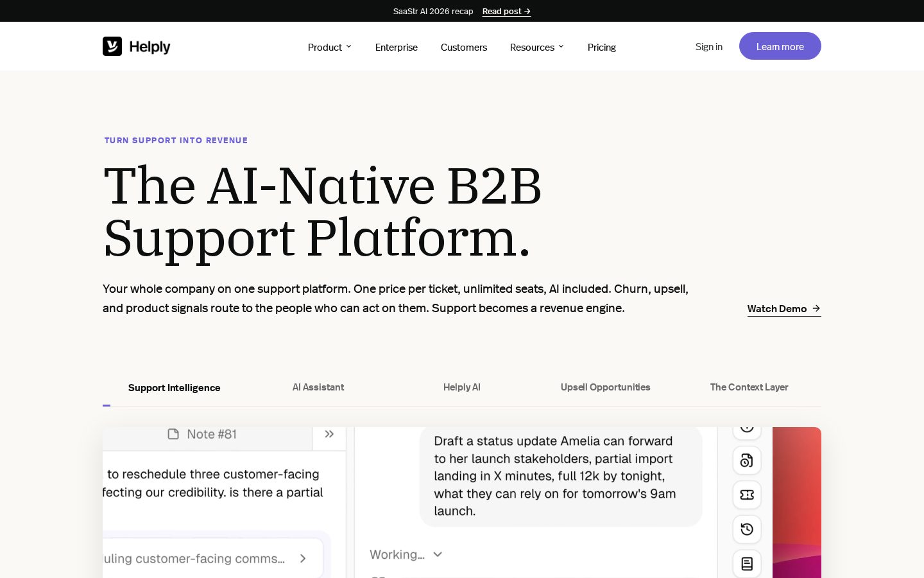Open the ticket icon in sidebar

tap(747, 495)
